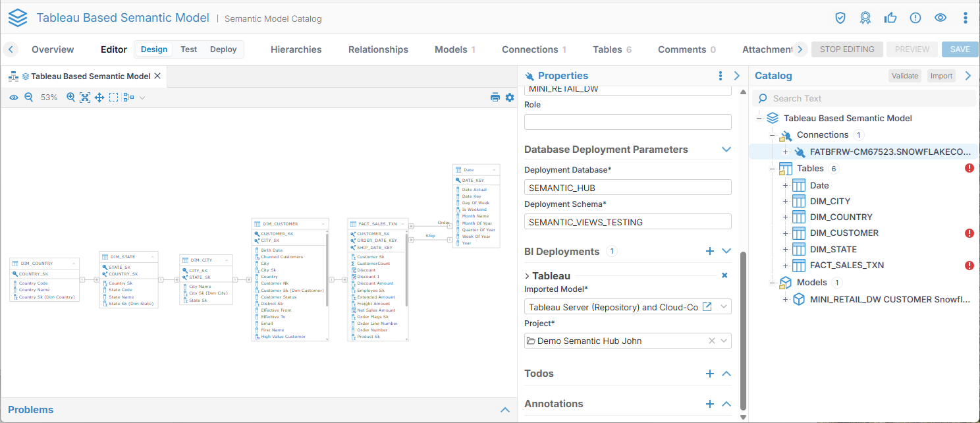Click the Validate button in Catalog

coord(904,76)
